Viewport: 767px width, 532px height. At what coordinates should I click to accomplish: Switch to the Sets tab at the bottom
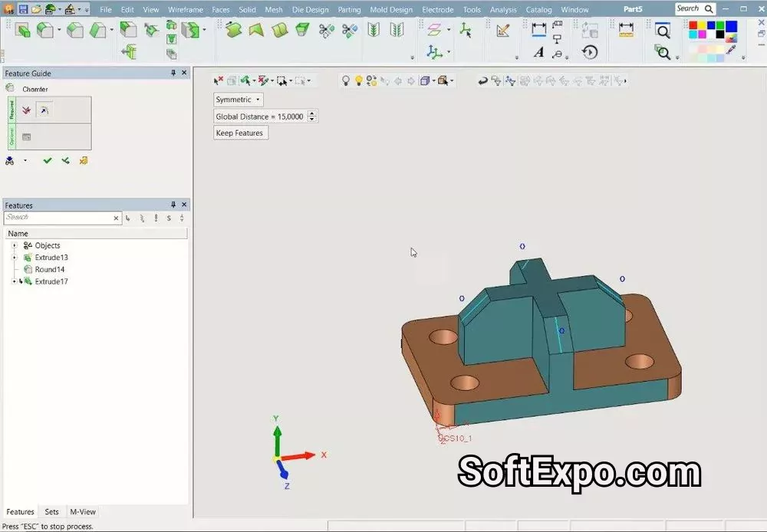pyautogui.click(x=51, y=511)
